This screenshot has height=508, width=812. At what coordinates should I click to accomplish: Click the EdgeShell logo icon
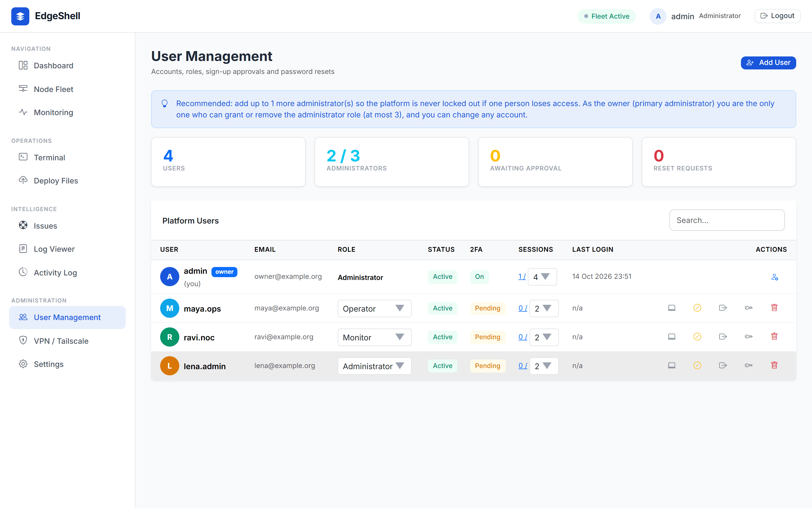click(20, 16)
